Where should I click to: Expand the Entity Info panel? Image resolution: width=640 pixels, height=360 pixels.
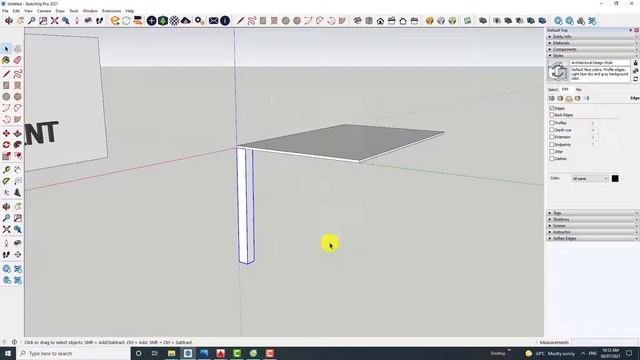[593, 37]
